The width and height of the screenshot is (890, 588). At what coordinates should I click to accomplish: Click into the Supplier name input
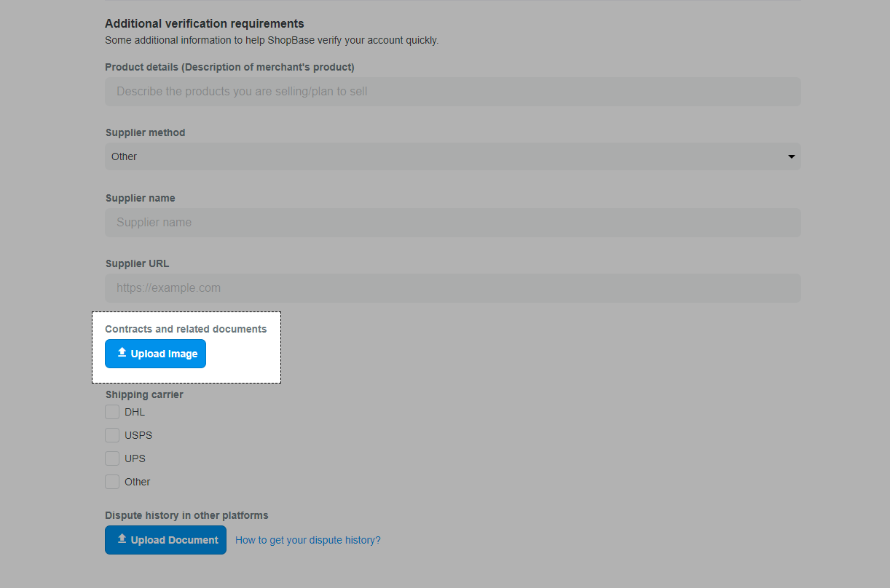(452, 223)
